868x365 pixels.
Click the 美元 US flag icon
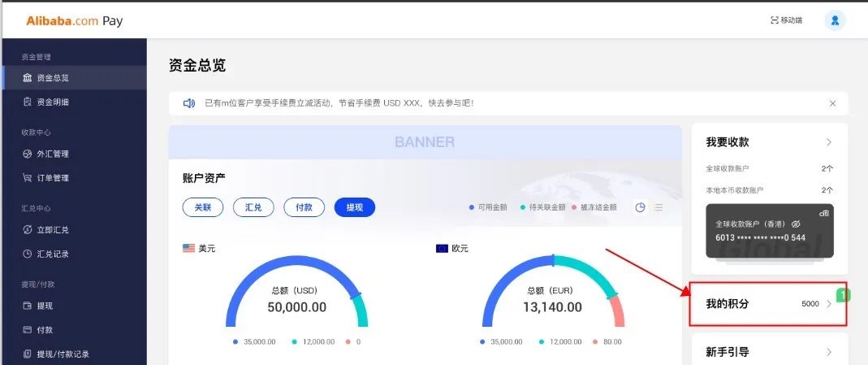188,248
